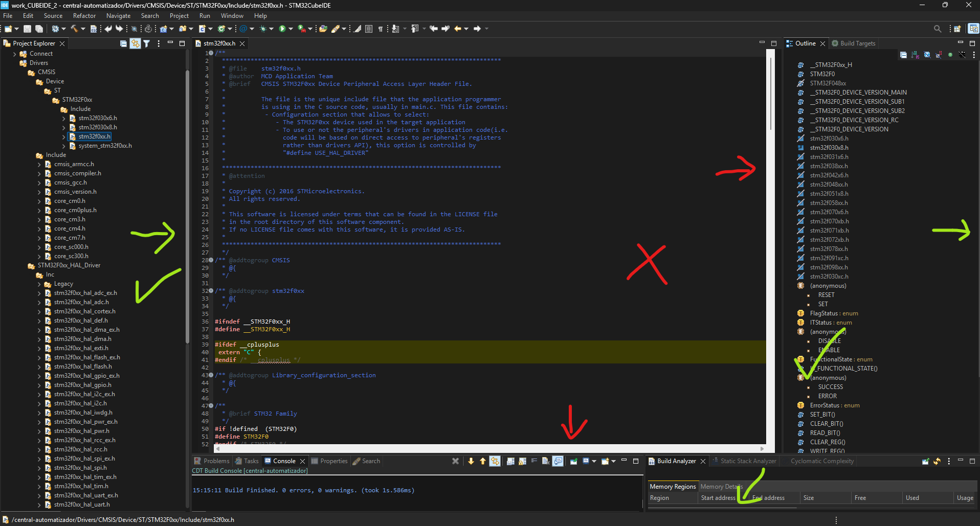
Task: Open Search using the magnifier icon
Action: pos(938,29)
